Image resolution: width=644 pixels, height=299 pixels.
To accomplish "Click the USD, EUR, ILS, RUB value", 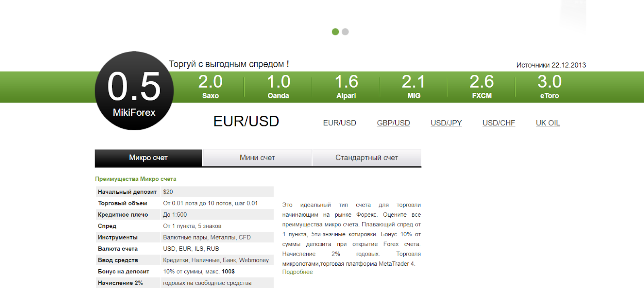I will [191, 249].
